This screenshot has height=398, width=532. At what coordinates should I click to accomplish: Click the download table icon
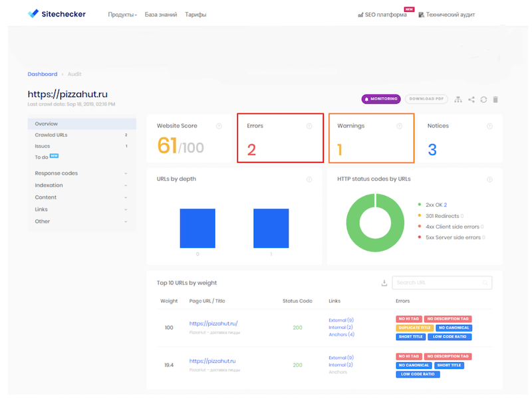click(384, 283)
